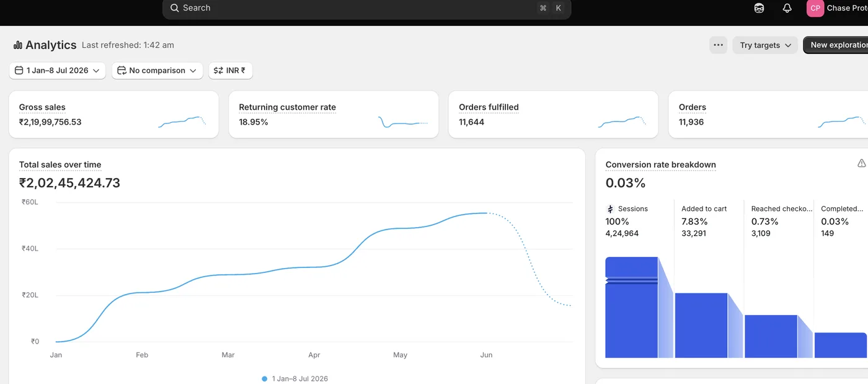Click the search magnifier icon
Screen dimensions: 868x384
pyautogui.click(x=175, y=8)
